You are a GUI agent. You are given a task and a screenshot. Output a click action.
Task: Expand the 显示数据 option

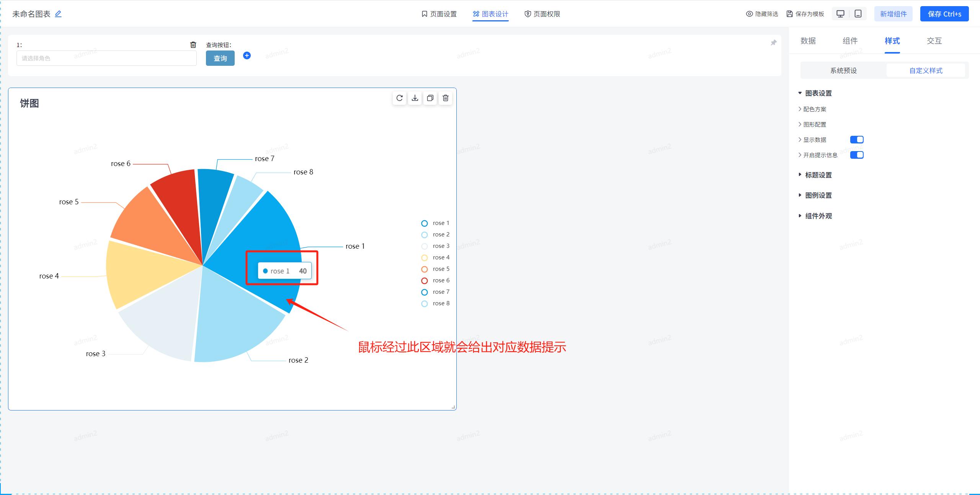[812, 140]
